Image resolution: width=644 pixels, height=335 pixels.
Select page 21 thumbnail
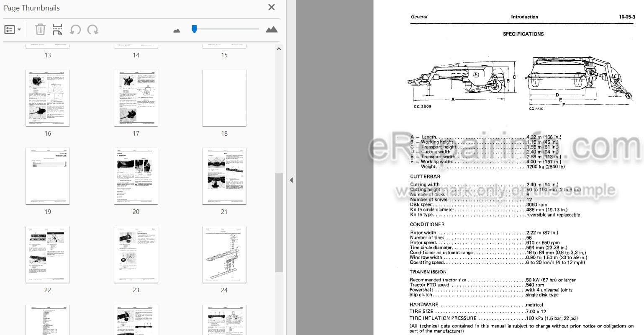point(224,176)
